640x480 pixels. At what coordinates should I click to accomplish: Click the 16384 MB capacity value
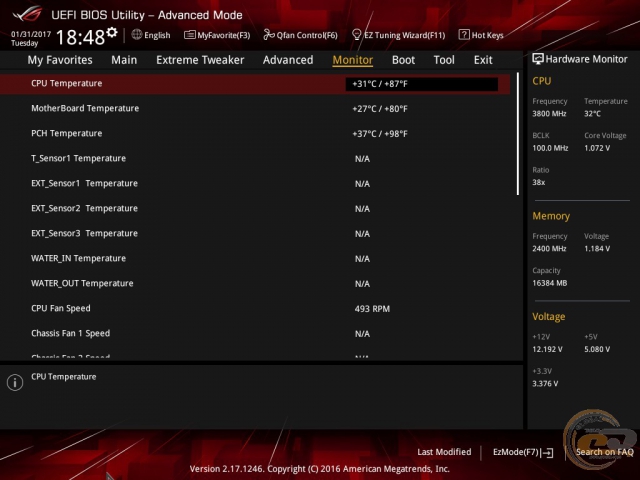[550, 283]
